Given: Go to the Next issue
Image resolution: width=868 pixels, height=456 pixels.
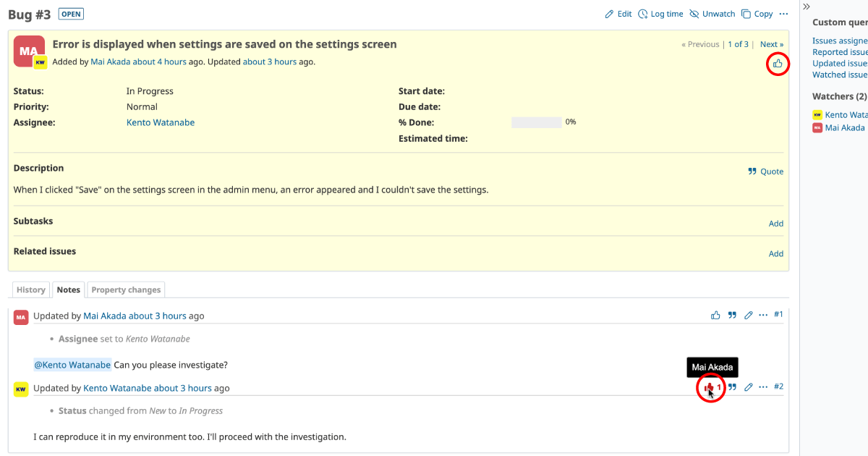Looking at the screenshot, I should [771, 44].
